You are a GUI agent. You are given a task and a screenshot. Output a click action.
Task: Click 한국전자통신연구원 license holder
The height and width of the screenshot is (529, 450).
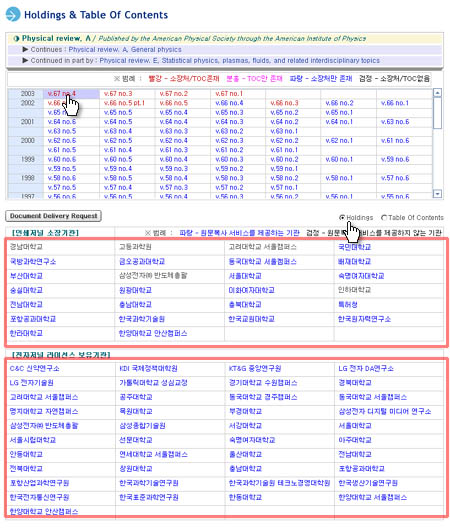[x=39, y=498]
